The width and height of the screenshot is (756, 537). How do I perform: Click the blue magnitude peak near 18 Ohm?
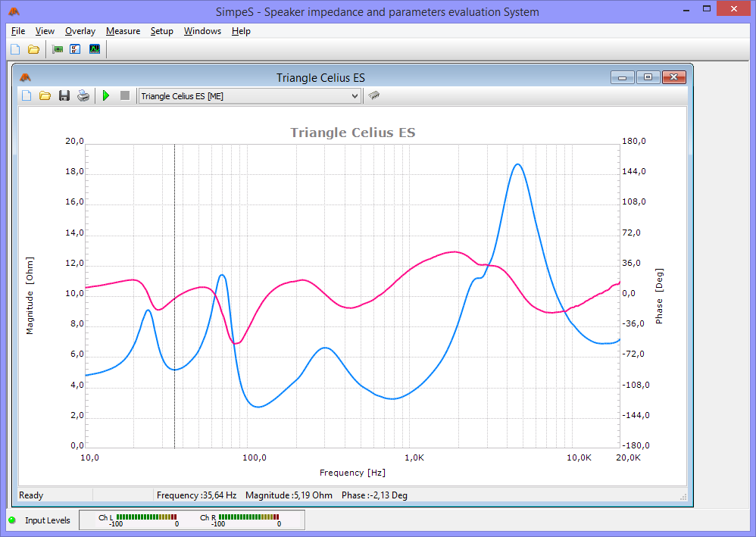point(517,165)
